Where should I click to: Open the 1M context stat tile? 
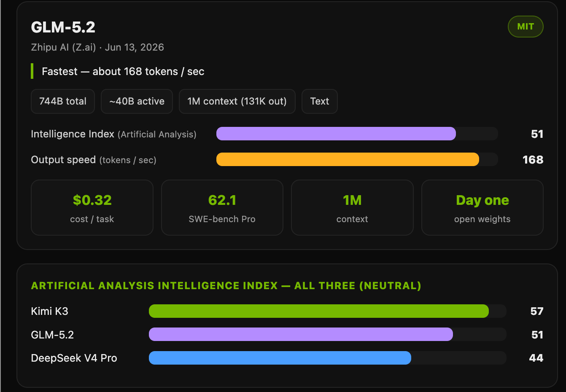352,207
